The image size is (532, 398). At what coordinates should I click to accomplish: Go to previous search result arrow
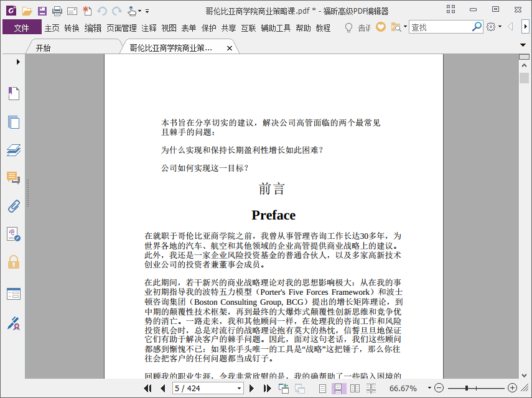(x=510, y=27)
